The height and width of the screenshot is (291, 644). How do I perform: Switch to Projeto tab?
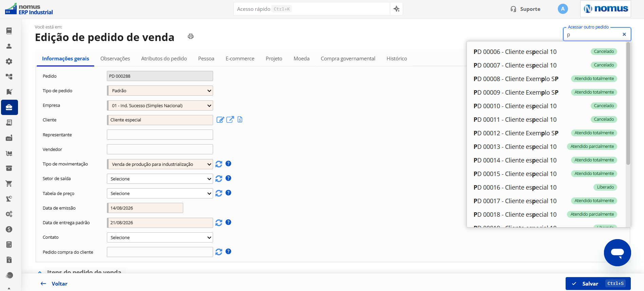274,58
